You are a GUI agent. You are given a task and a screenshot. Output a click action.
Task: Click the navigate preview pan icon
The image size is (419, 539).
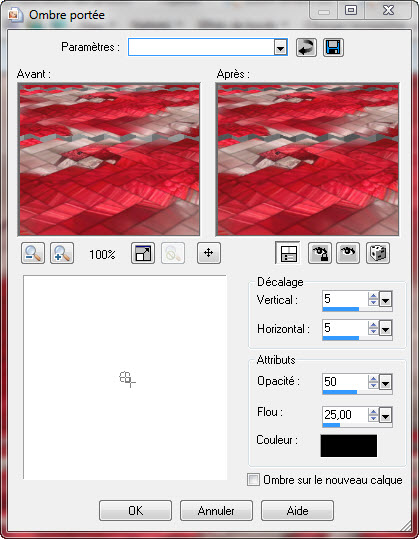pos(209,253)
